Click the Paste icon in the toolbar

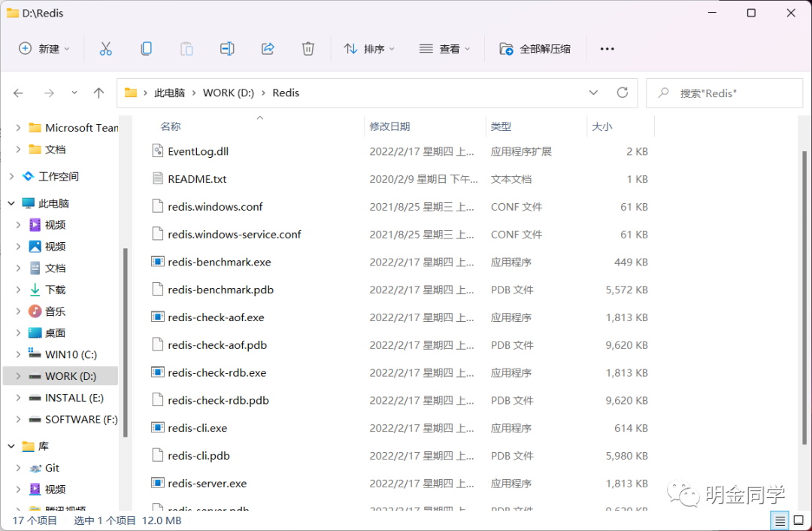(x=186, y=48)
